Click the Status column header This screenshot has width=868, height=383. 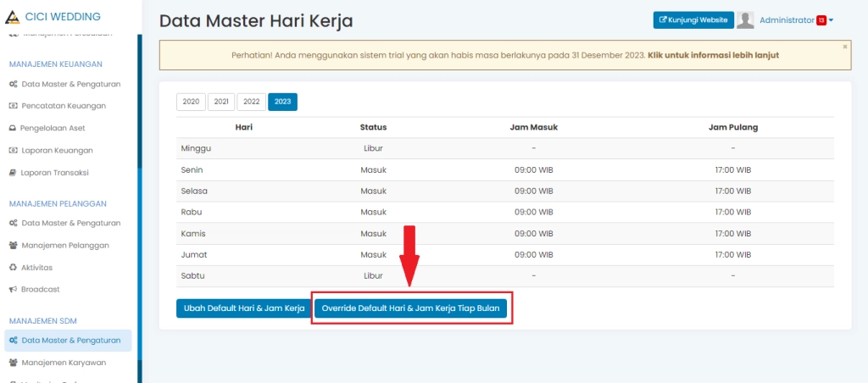[373, 127]
